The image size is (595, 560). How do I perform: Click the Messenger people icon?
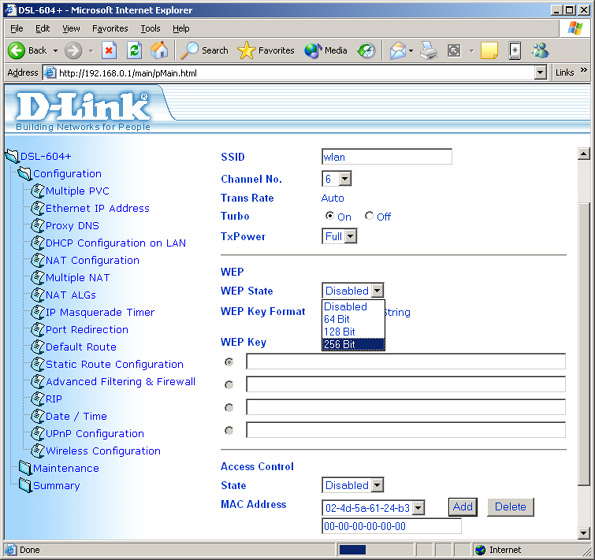540,50
